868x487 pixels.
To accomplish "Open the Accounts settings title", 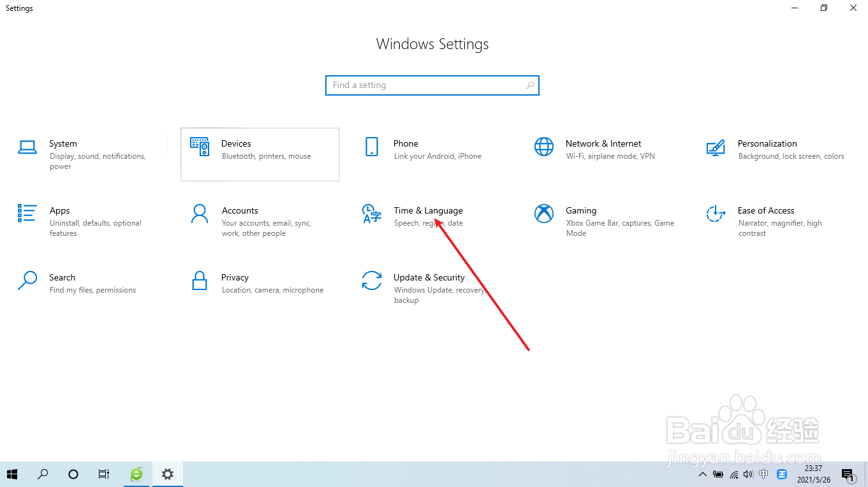I will point(240,210).
